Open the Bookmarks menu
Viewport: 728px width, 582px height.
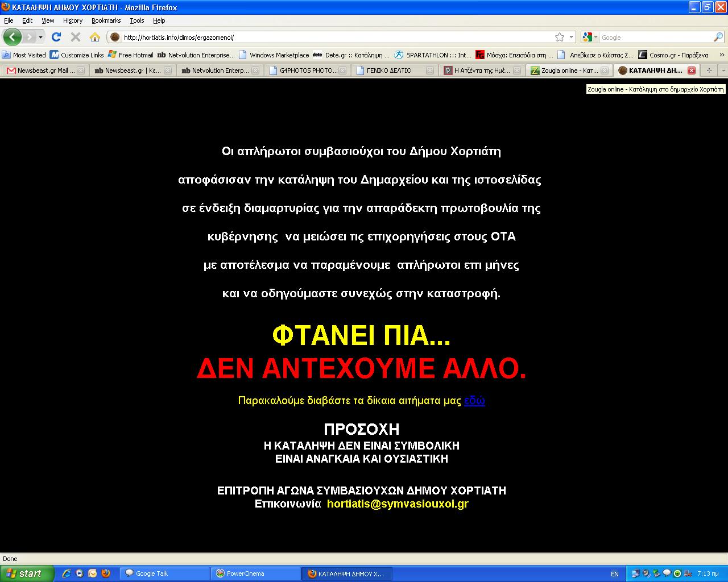point(106,20)
